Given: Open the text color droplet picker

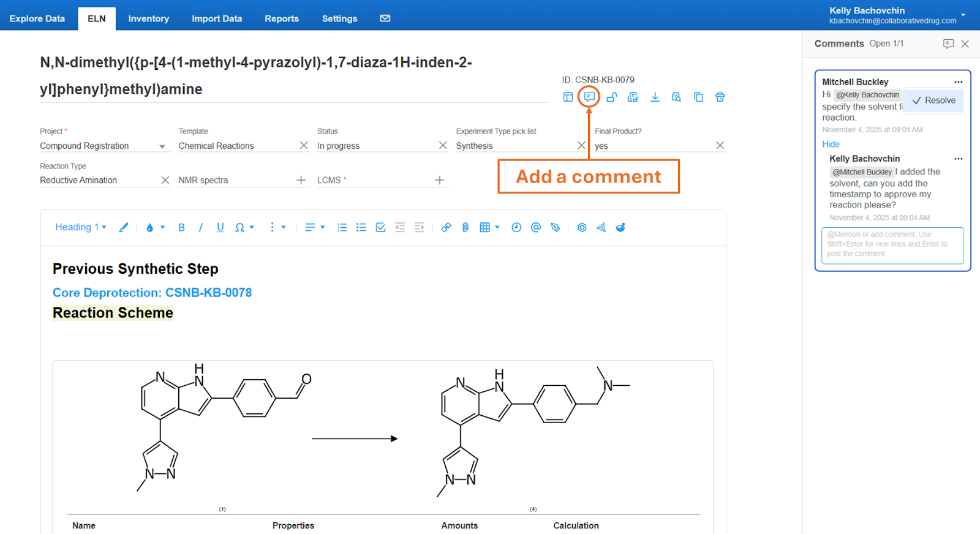Looking at the screenshot, I should coord(150,227).
